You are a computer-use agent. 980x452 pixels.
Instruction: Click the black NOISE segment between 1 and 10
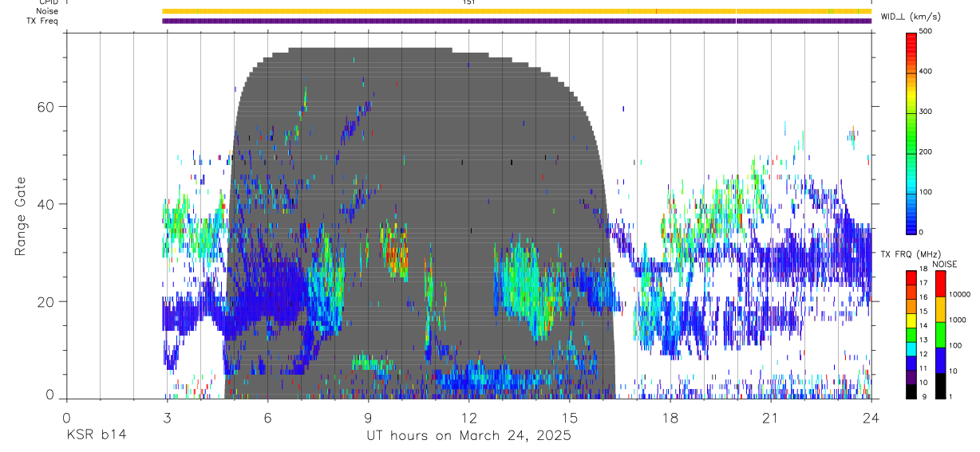(940, 386)
